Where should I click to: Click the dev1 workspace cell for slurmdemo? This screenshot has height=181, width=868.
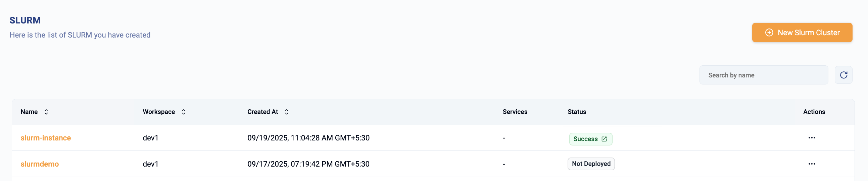[x=151, y=164]
